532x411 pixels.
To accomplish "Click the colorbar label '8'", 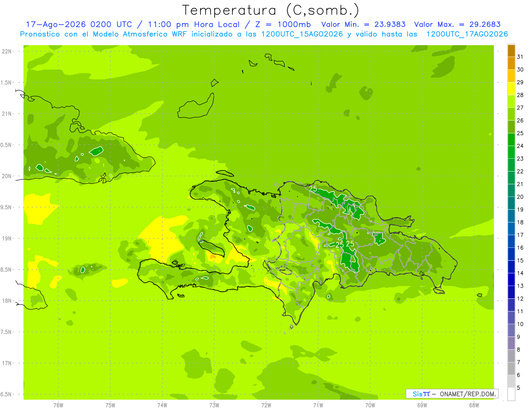I will (x=519, y=350).
